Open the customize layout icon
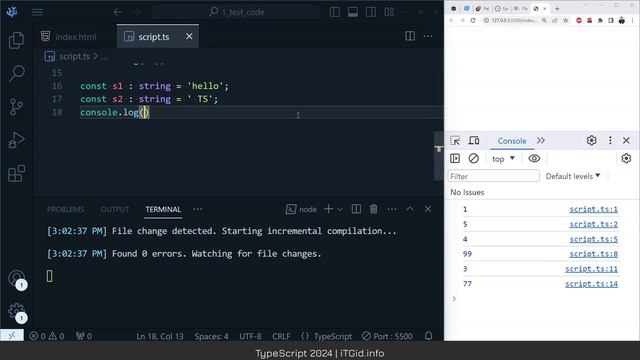 [x=389, y=12]
